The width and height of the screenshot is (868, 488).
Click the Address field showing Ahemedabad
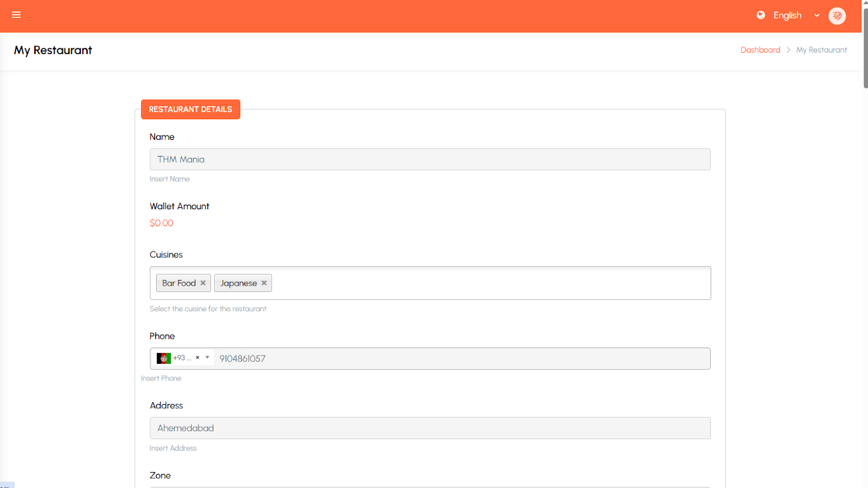click(x=430, y=428)
